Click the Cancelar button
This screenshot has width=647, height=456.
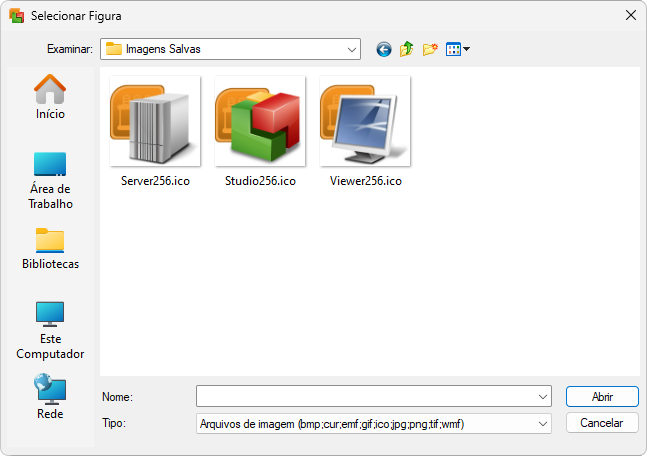click(x=602, y=423)
